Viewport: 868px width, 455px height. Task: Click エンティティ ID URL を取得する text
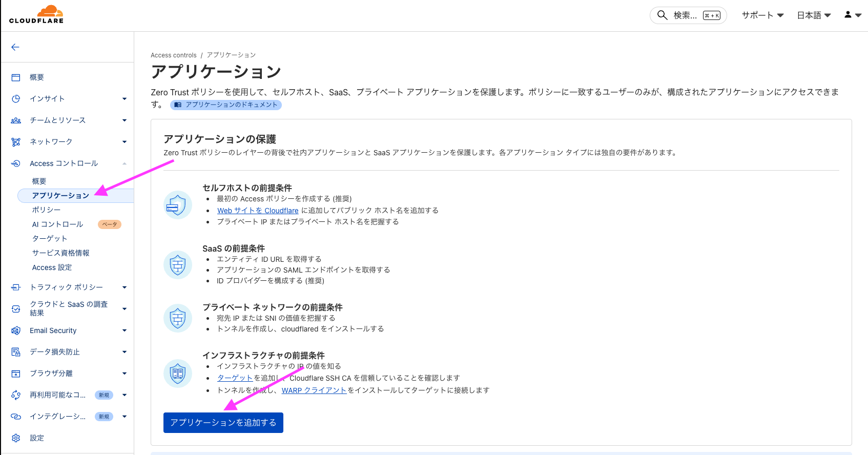pos(269,259)
